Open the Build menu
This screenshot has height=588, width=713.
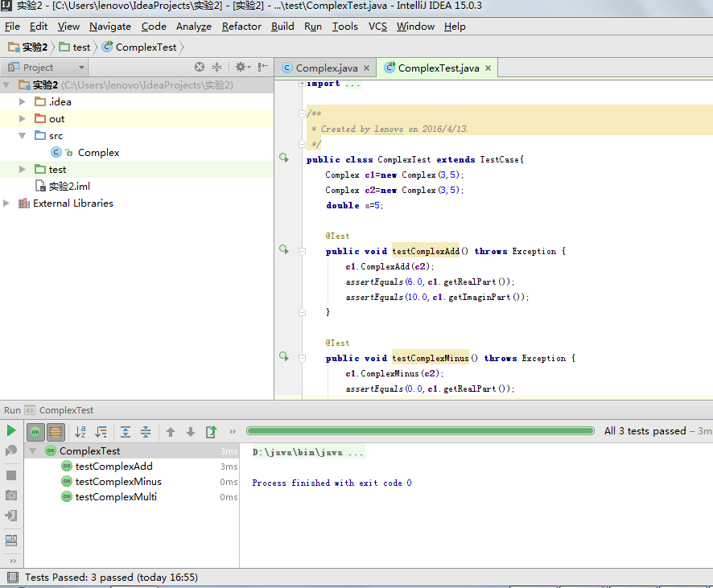[282, 27]
